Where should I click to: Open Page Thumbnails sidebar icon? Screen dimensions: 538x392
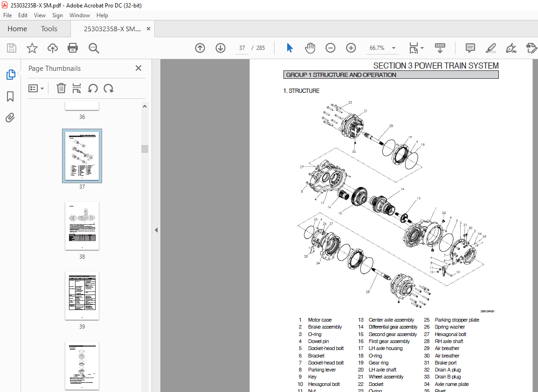(x=11, y=75)
